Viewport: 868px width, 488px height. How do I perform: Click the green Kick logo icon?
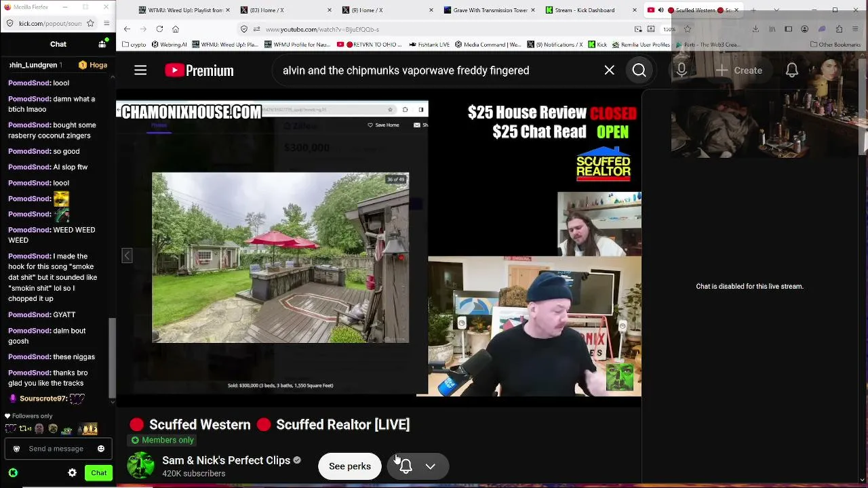13,473
